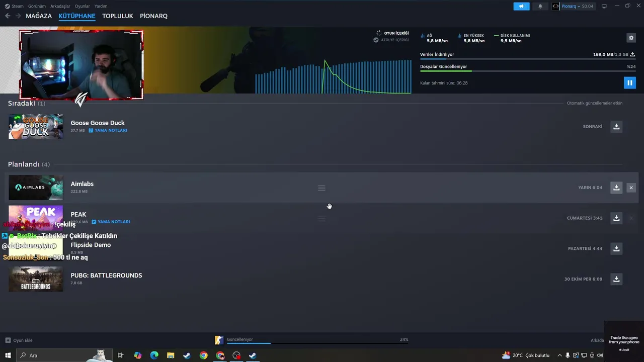The height and width of the screenshot is (362, 644).
Task: Switch to Big Picture mode icon
Action: 604,6
